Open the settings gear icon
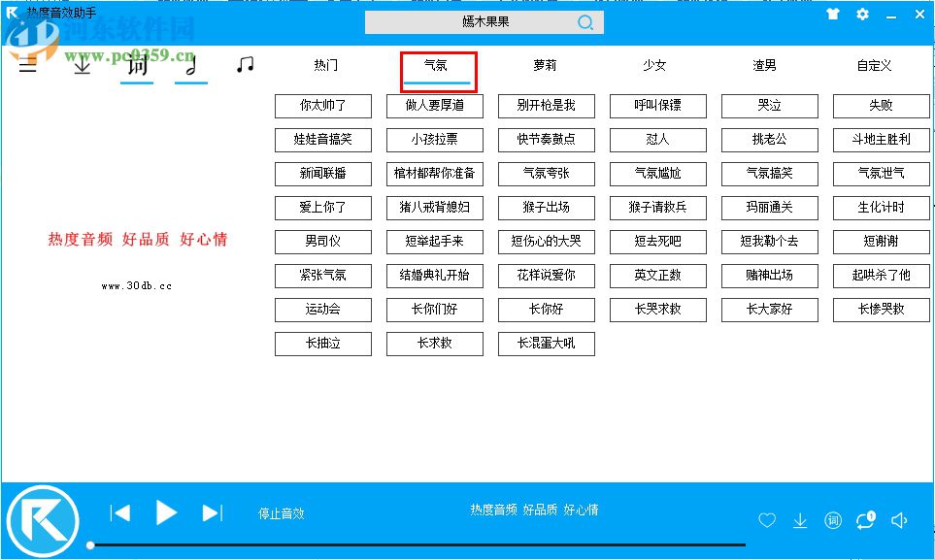This screenshot has height=560, width=935. [861, 15]
